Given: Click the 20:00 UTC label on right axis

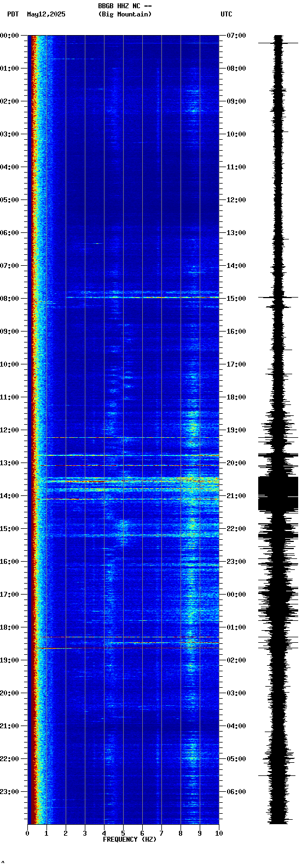Looking at the screenshot, I should coord(236,463).
